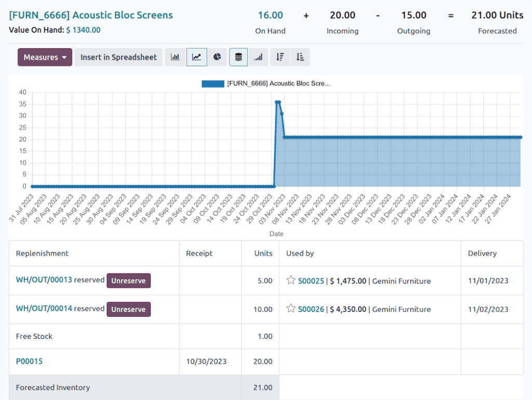Image resolution: width=532 pixels, height=400 pixels.
Task: Open the Measures dropdown
Action: pyautogui.click(x=45, y=57)
